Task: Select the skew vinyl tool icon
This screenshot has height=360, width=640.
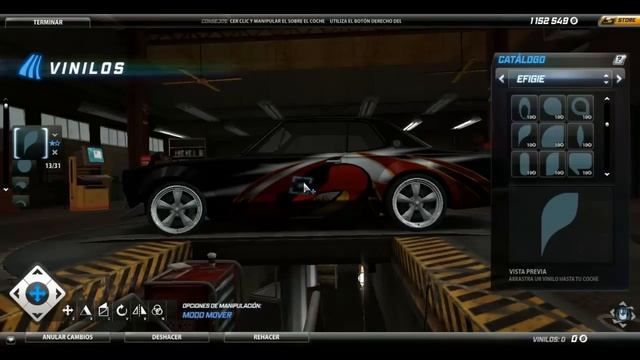Action: click(103, 311)
